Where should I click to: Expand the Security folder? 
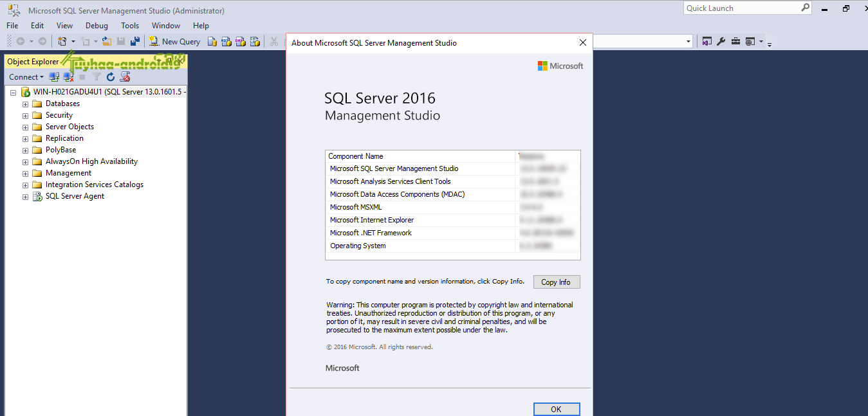coord(25,114)
